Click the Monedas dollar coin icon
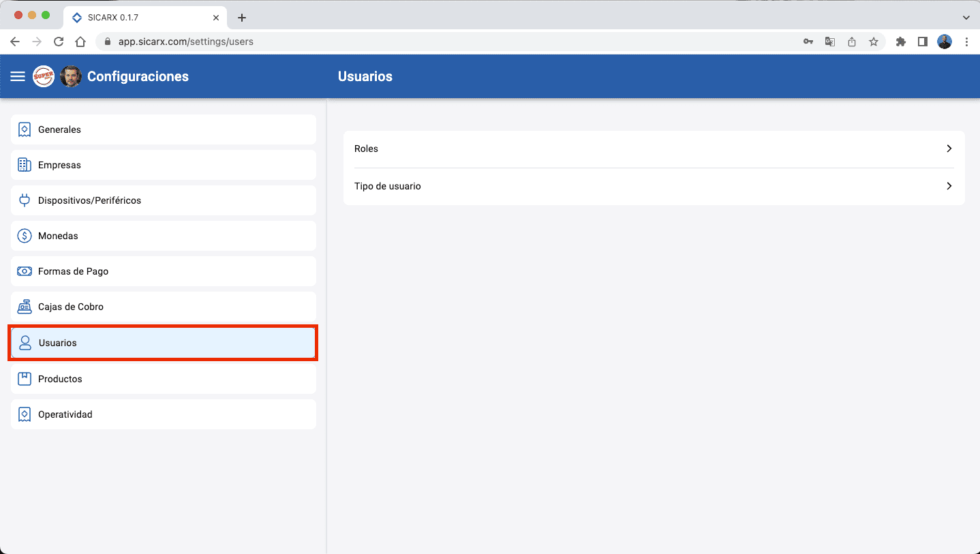Viewport: 980px width, 554px height. click(25, 236)
